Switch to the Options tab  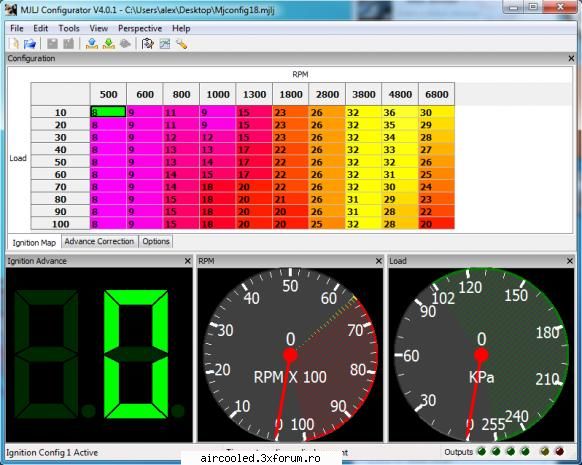156,241
